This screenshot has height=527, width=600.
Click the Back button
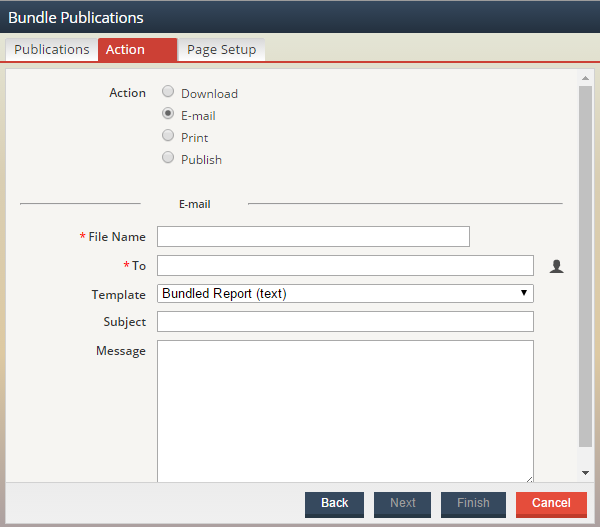(x=334, y=504)
